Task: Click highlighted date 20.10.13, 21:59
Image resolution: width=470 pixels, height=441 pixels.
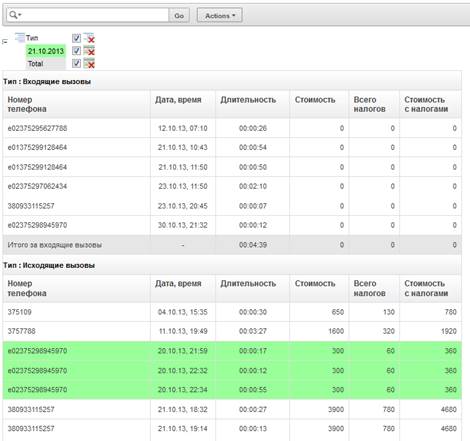Action: coord(183,351)
